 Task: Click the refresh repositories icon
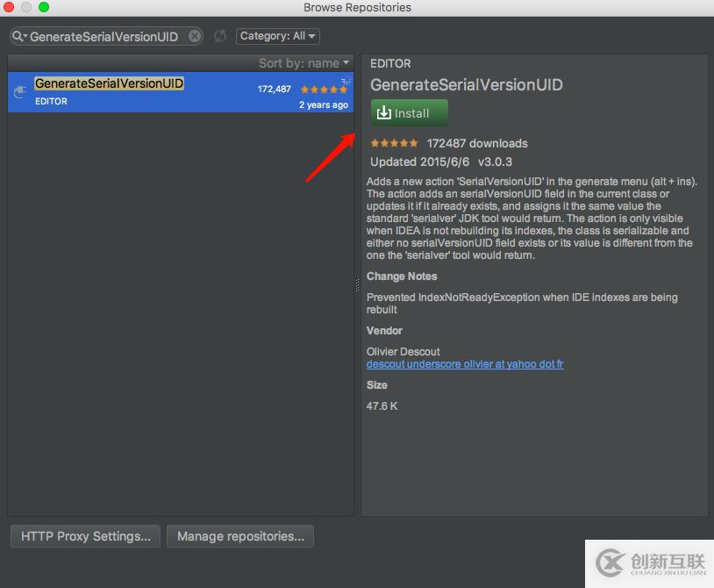(220, 36)
